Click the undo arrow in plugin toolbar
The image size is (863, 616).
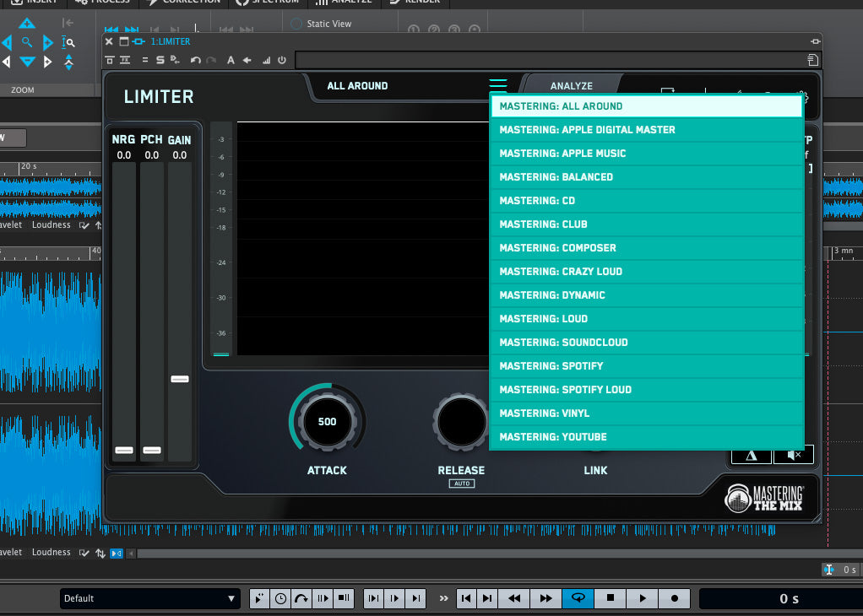195,60
